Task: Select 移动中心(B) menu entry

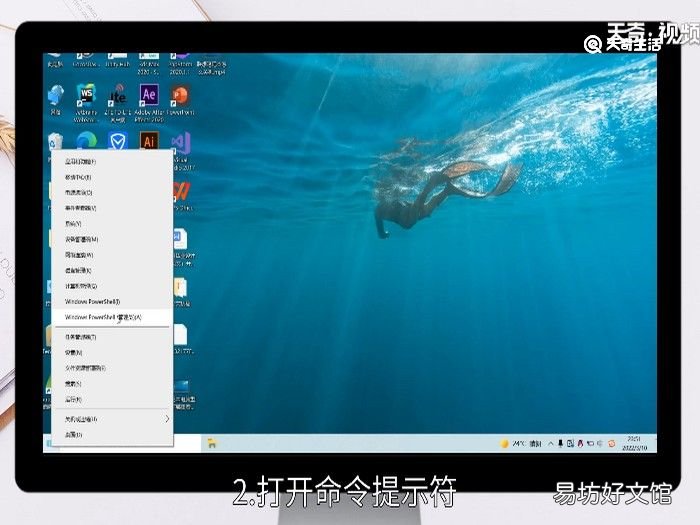Action: coord(112,177)
